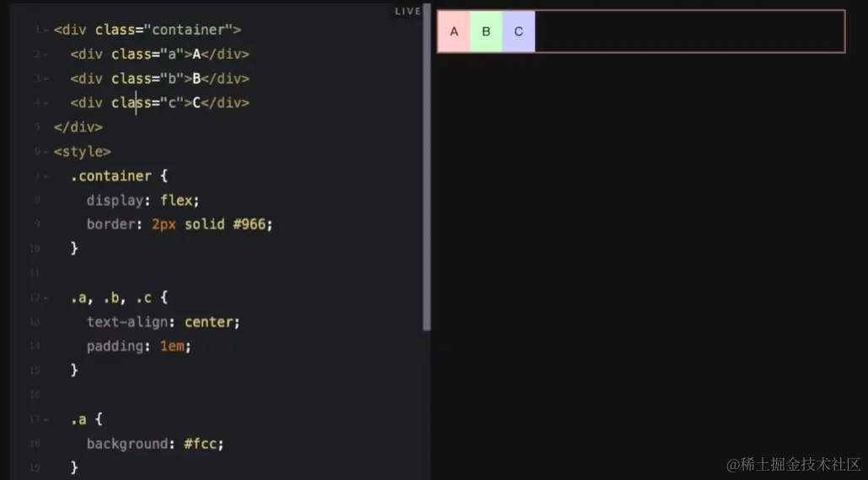The height and width of the screenshot is (480, 868).
Task: Click the LIVE indicator above the editor
Action: pos(407,11)
